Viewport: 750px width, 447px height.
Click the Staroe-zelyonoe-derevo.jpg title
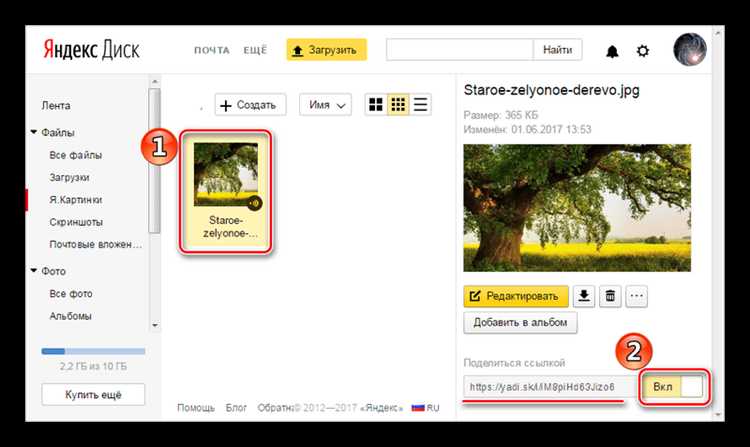coord(551,90)
